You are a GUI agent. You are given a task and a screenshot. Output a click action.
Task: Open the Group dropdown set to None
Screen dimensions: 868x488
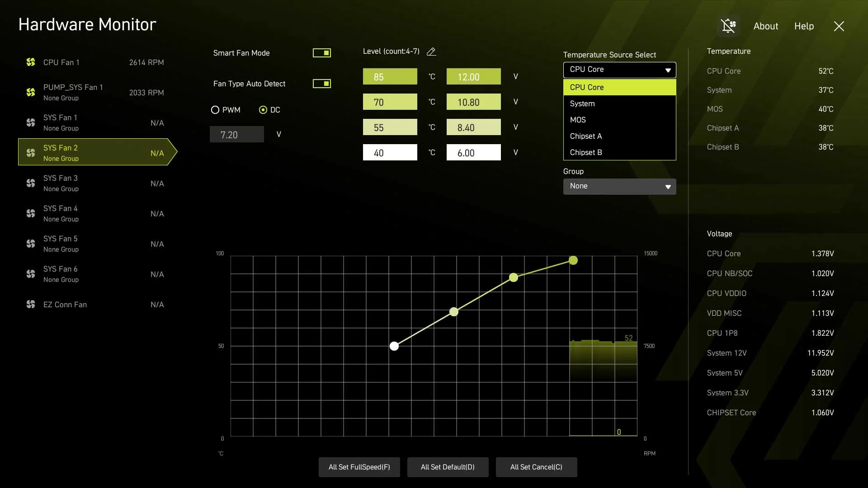(x=619, y=186)
